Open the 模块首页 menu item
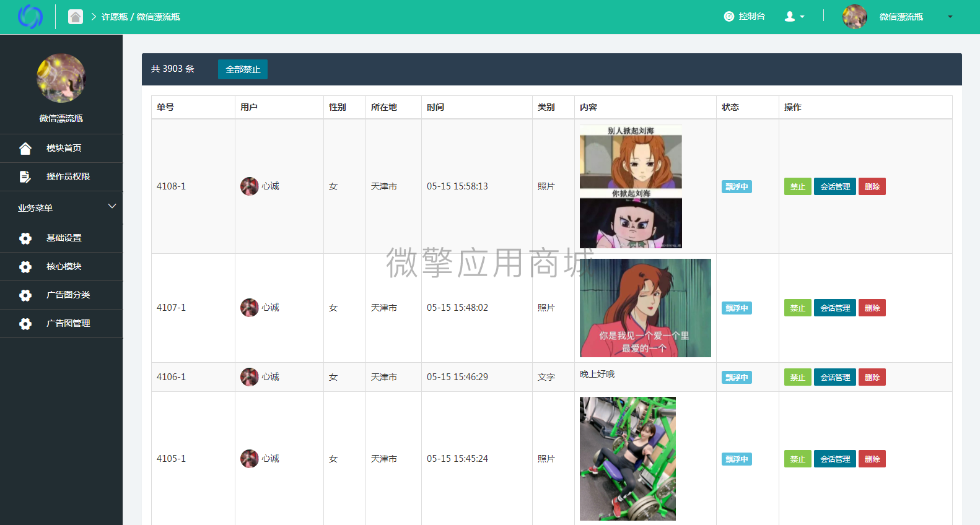980x525 pixels. coord(61,148)
